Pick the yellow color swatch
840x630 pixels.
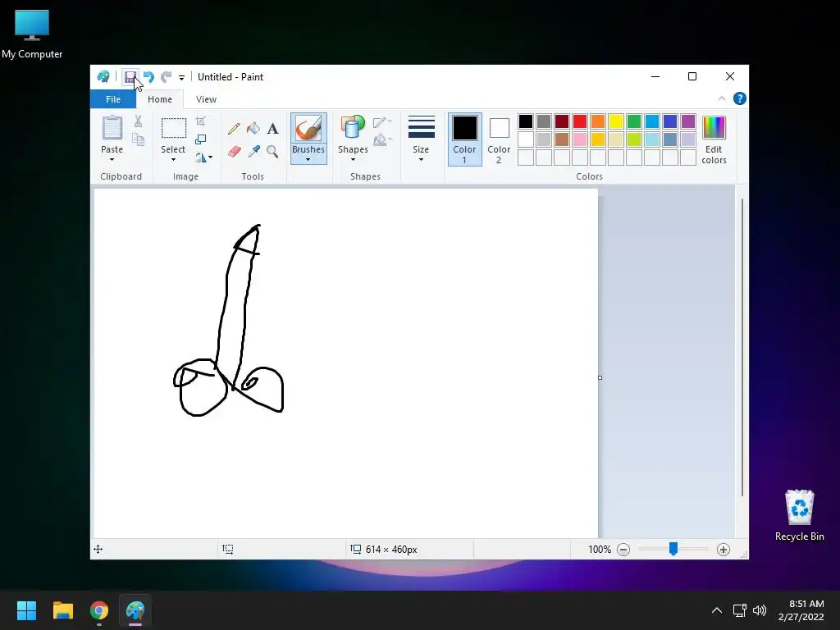tap(615, 121)
